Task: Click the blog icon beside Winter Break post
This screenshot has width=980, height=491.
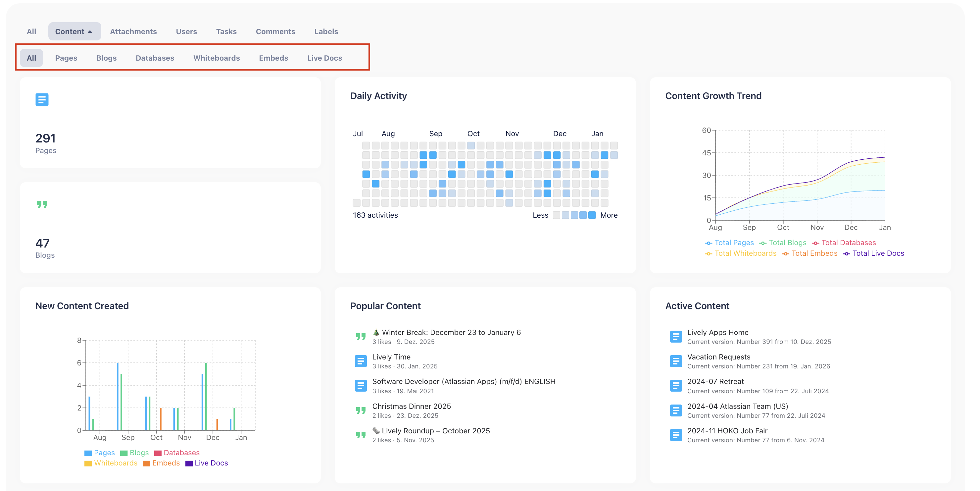Action: pyautogui.click(x=360, y=337)
